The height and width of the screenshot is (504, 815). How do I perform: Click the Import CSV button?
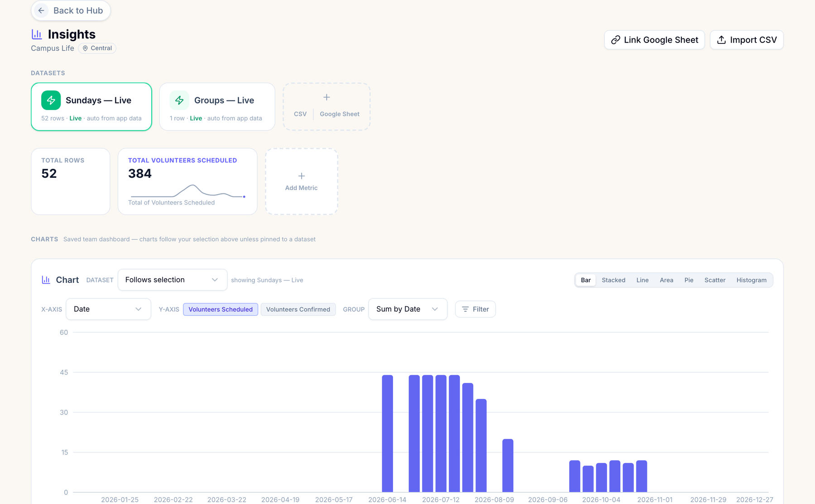pyautogui.click(x=747, y=40)
